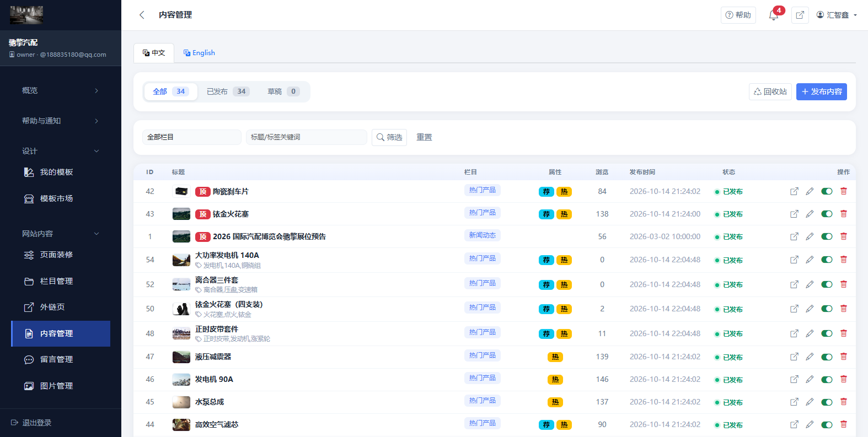868x437 pixels.
Task: Show the 已发布 filter tab
Action: (228, 91)
